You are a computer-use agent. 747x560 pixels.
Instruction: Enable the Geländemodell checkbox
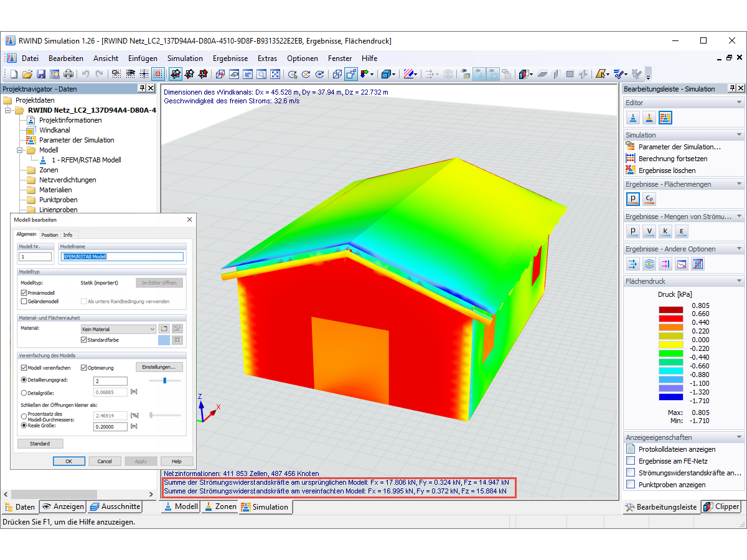click(24, 301)
